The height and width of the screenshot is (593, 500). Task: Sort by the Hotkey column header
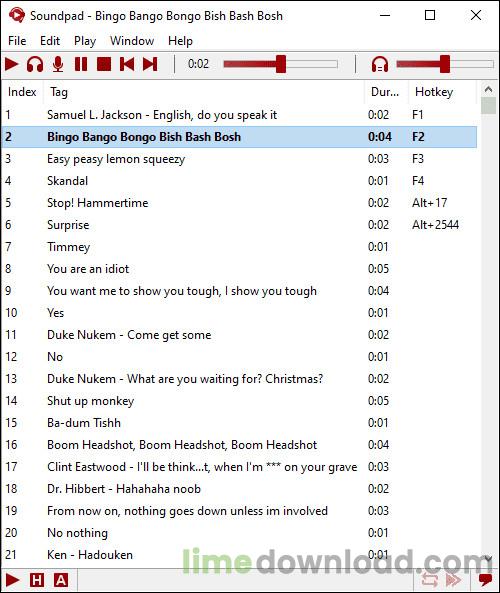click(442, 92)
